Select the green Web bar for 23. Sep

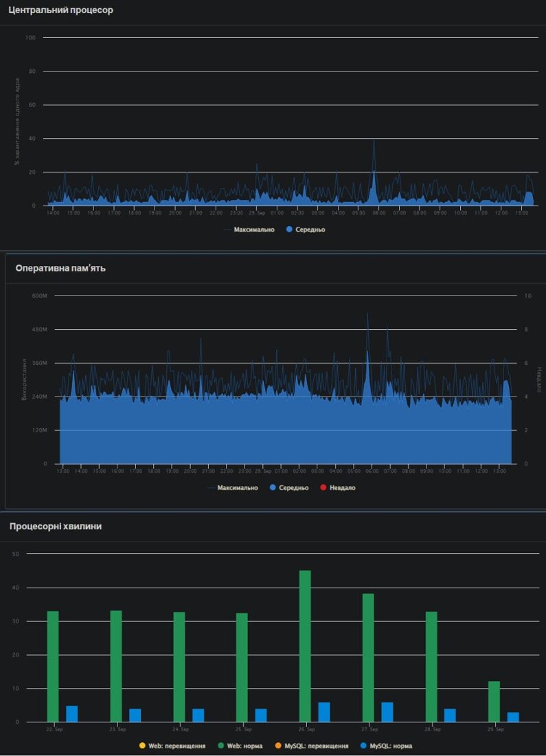[116, 667]
